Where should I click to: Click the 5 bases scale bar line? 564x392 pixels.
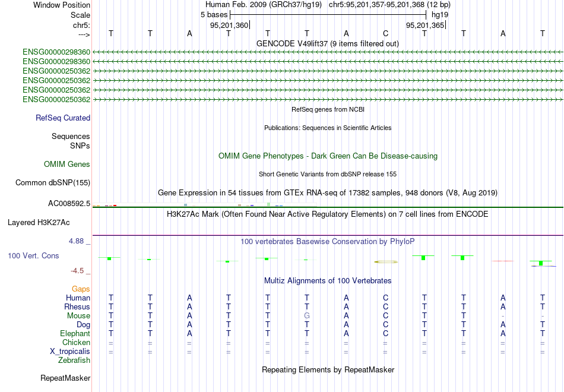[328, 15]
